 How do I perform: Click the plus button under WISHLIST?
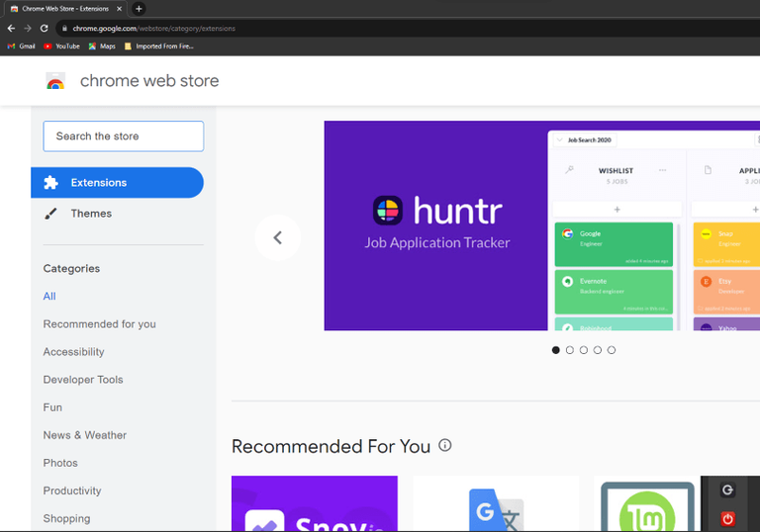pyautogui.click(x=617, y=210)
